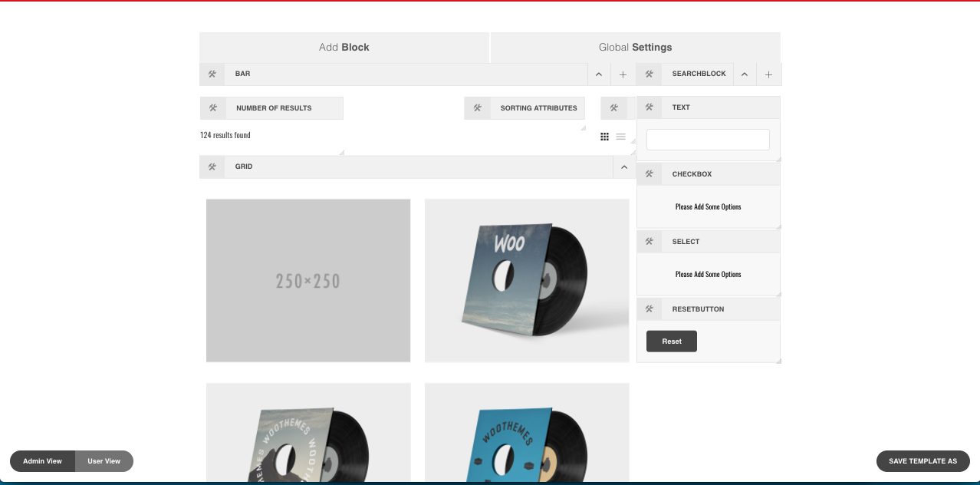Screen dimensions: 980x485
Task: Open the GRID block wrench icon
Action: (212, 167)
